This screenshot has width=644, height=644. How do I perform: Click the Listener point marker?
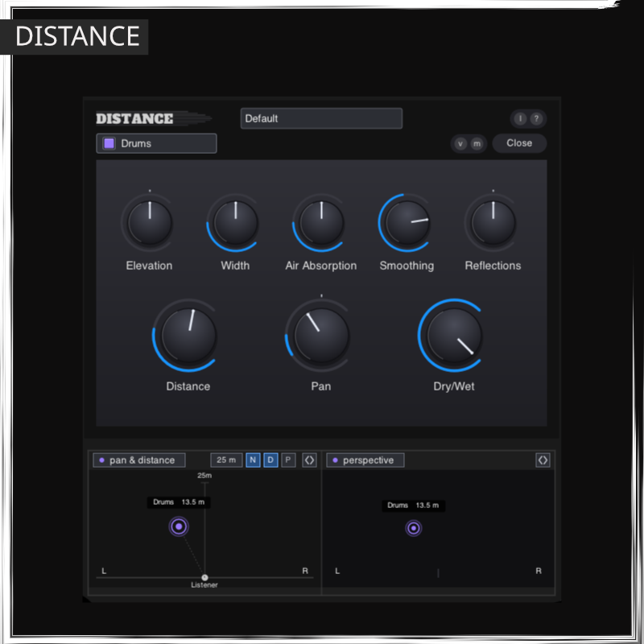pos(204,577)
